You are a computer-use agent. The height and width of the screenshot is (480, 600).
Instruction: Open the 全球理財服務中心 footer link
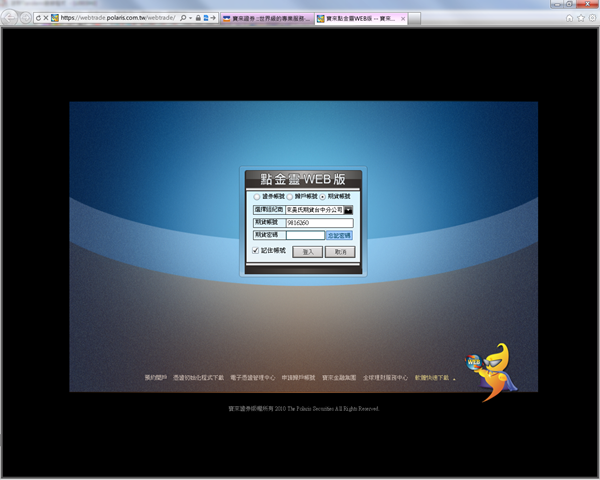(385, 377)
